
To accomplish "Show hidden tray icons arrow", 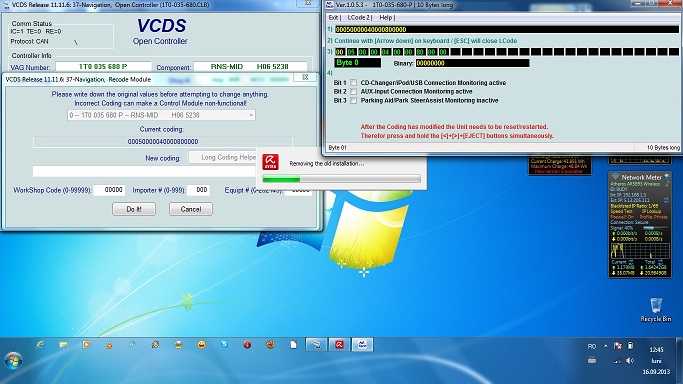I will click(x=605, y=346).
